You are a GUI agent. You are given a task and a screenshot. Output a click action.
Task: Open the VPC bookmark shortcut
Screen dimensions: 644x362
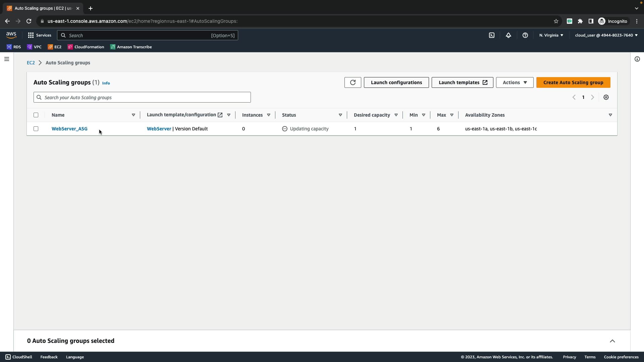[x=34, y=47]
